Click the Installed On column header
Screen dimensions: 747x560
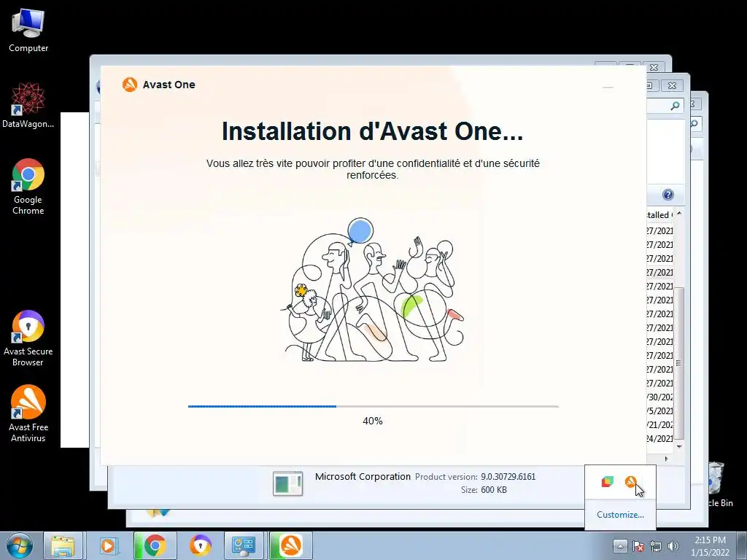659,215
